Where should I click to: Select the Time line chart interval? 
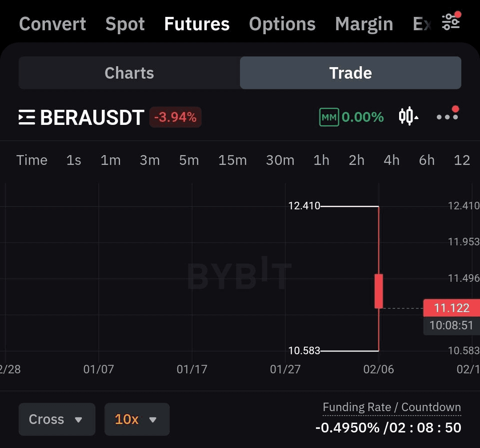[32, 160]
